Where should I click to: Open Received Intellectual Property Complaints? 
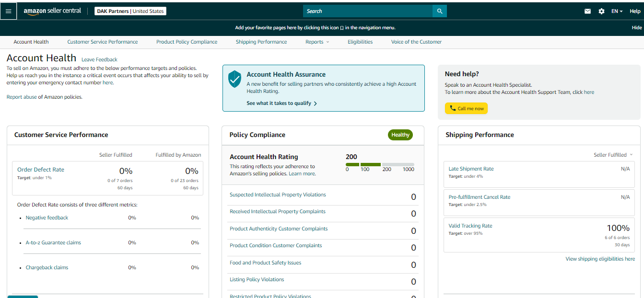278,211
